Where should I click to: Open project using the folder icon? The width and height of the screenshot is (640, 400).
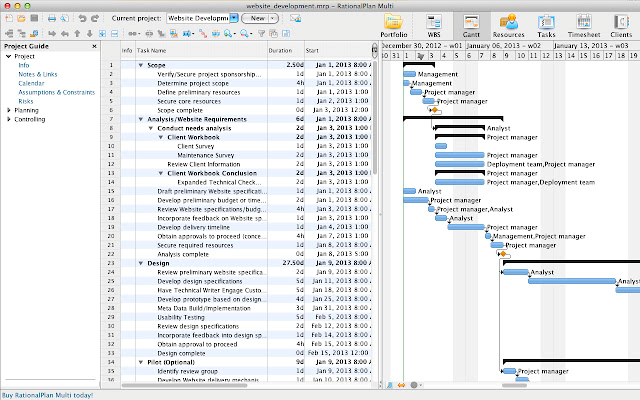tap(21, 18)
